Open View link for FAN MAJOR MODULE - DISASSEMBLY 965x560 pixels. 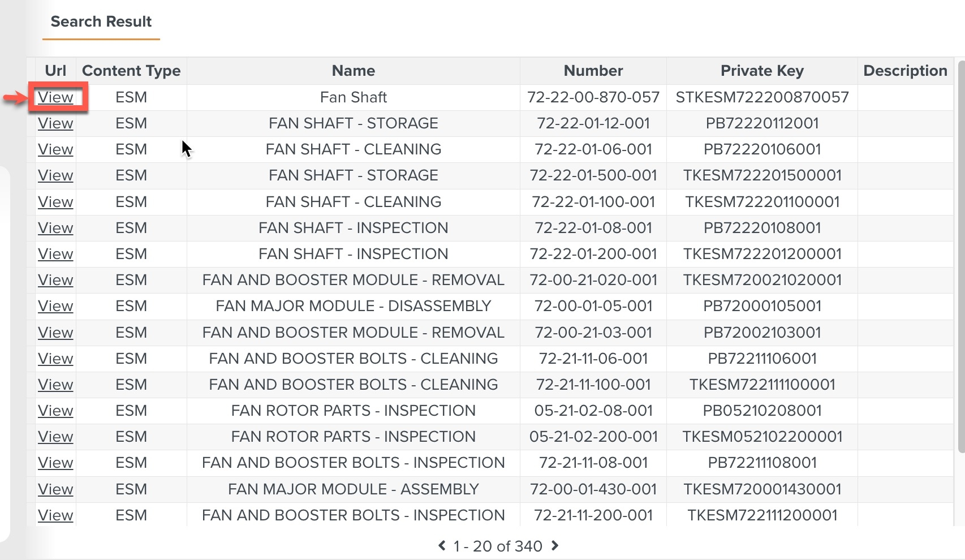(x=55, y=306)
